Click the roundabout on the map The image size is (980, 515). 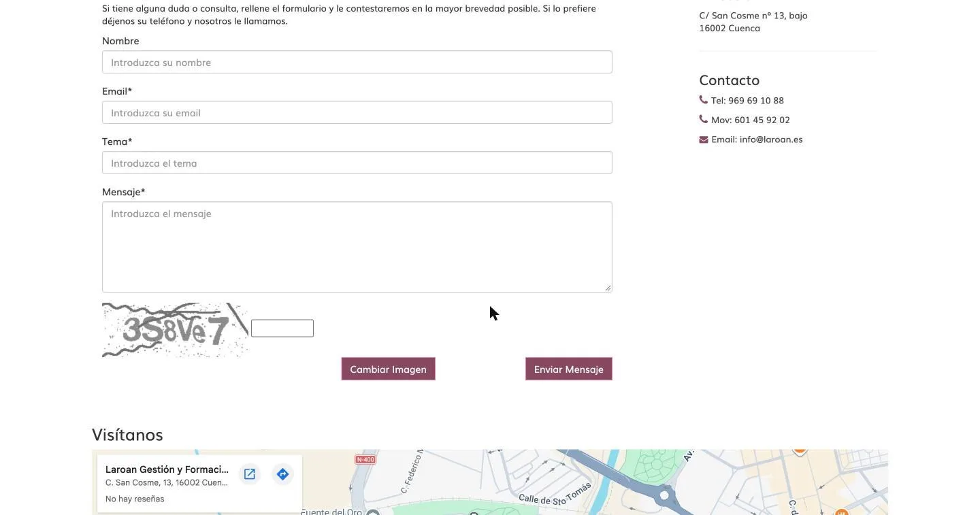[x=664, y=496]
